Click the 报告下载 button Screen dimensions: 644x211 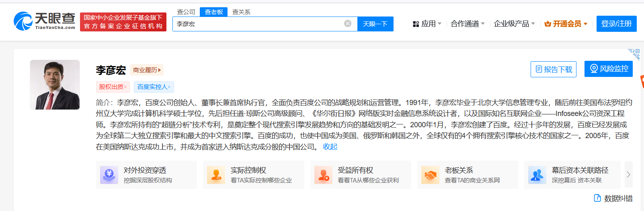[x=554, y=69]
